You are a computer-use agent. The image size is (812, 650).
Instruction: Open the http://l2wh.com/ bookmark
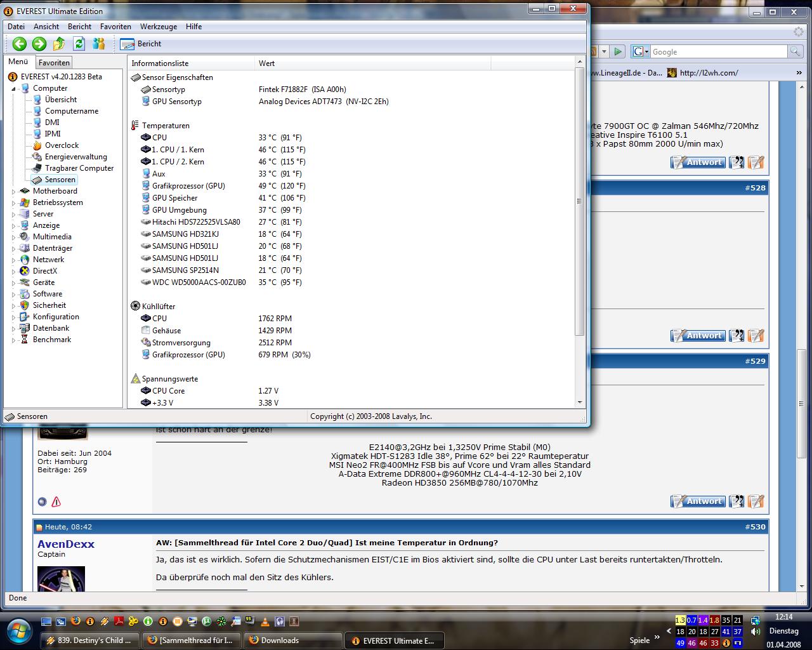(x=702, y=73)
